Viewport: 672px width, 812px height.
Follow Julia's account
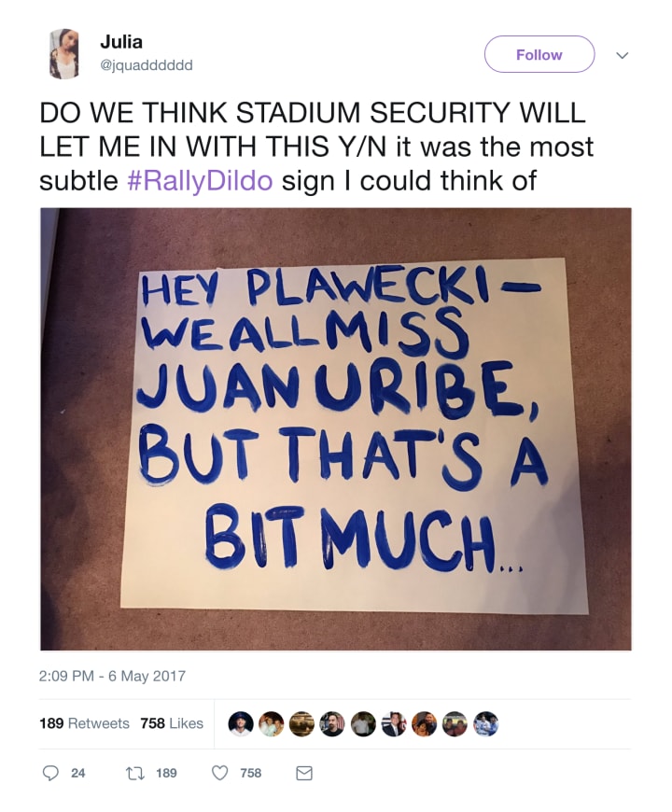(x=539, y=54)
